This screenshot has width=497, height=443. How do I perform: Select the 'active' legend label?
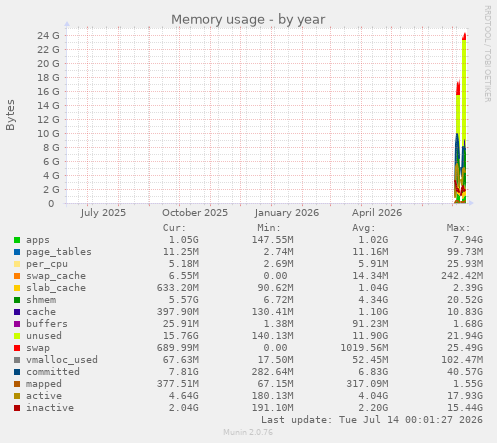[44, 396]
